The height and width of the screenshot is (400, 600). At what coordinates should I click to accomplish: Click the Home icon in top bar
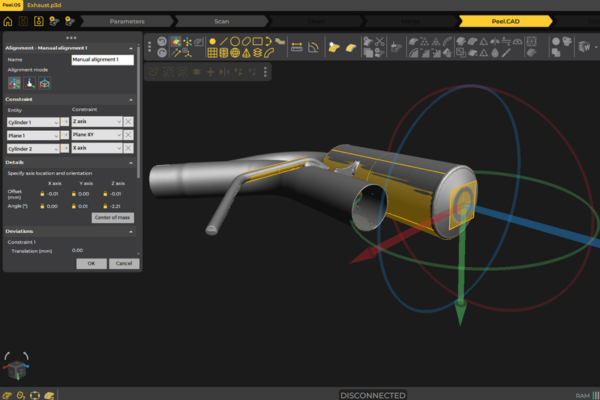pyautogui.click(x=9, y=21)
